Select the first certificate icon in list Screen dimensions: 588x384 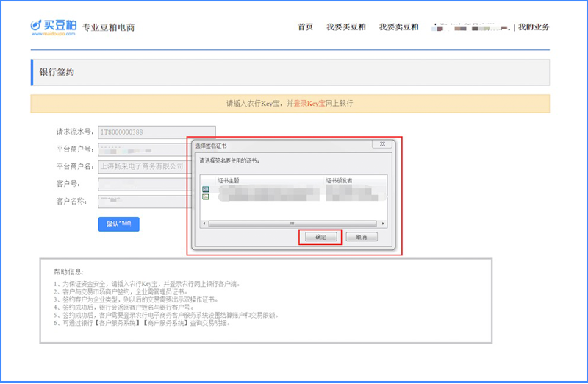pos(206,190)
